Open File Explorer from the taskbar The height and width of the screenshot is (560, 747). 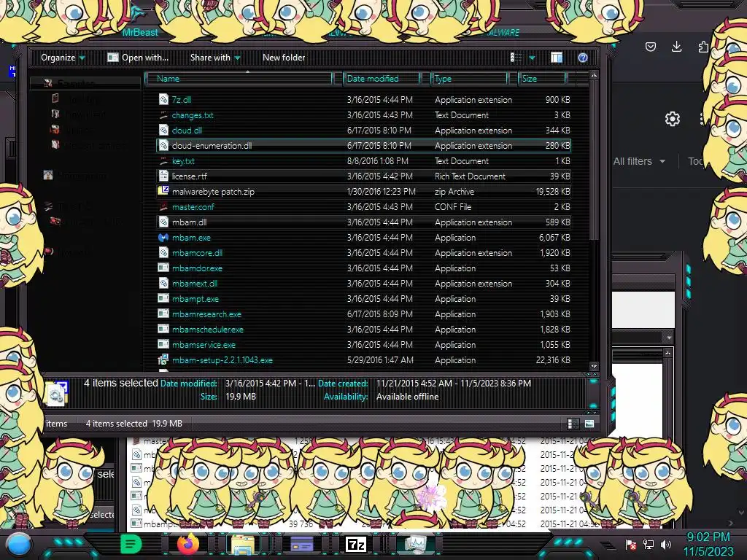243,544
